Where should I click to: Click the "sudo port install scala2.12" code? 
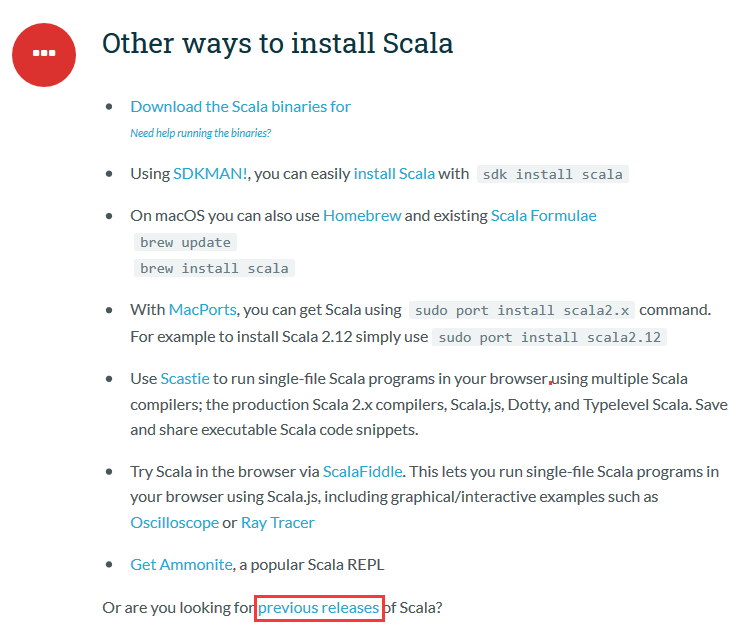pyautogui.click(x=549, y=337)
